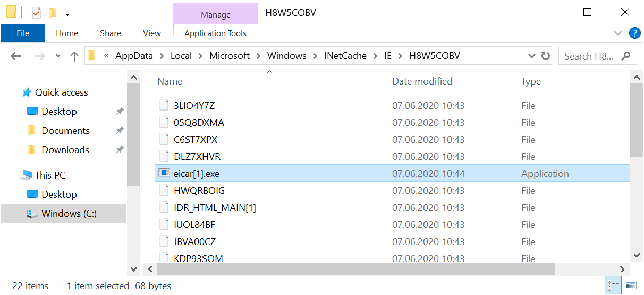This screenshot has height=295, width=644.
Task: Navigate back with the left arrow
Action: tap(16, 56)
